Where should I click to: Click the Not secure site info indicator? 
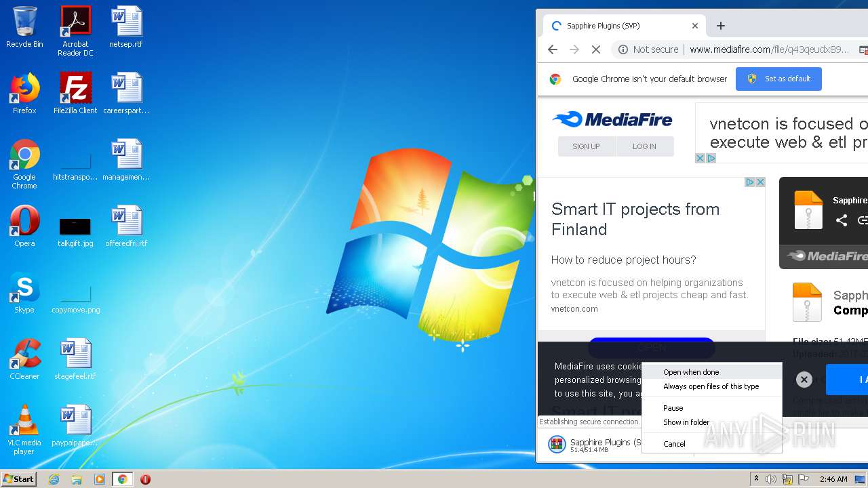[648, 49]
